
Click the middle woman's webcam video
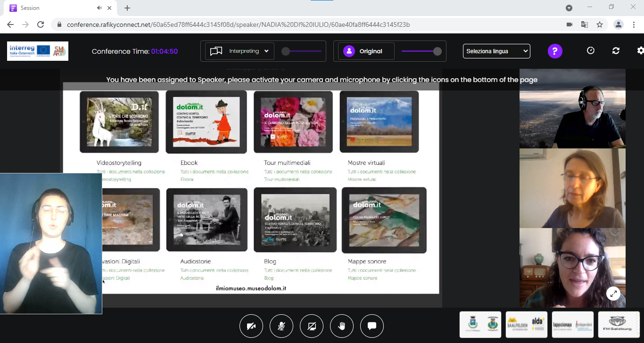click(x=572, y=188)
